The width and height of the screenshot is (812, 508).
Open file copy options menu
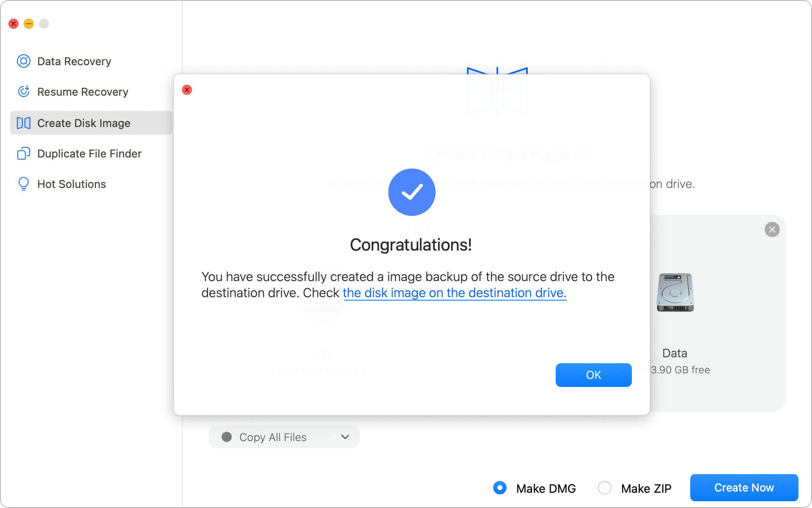pyautogui.click(x=283, y=436)
